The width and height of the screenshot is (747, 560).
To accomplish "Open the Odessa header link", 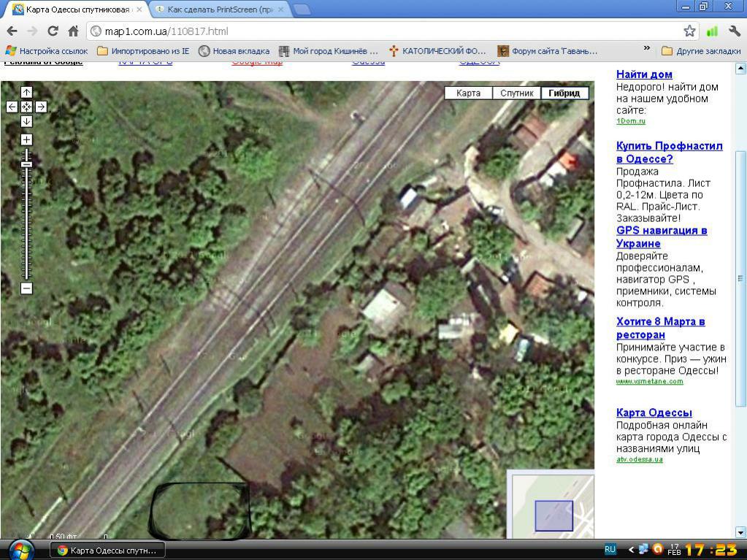I will (368, 62).
